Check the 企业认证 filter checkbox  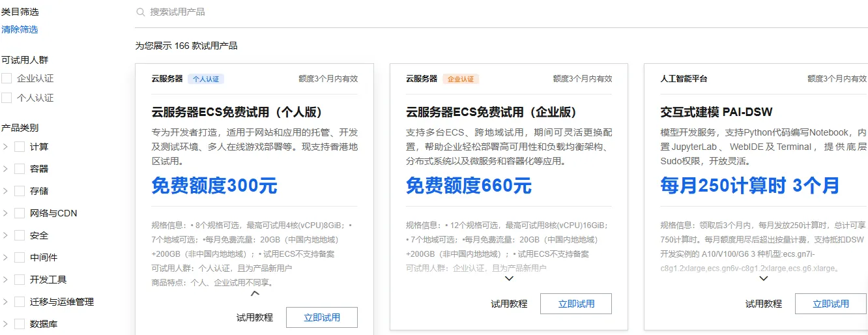click(x=7, y=78)
